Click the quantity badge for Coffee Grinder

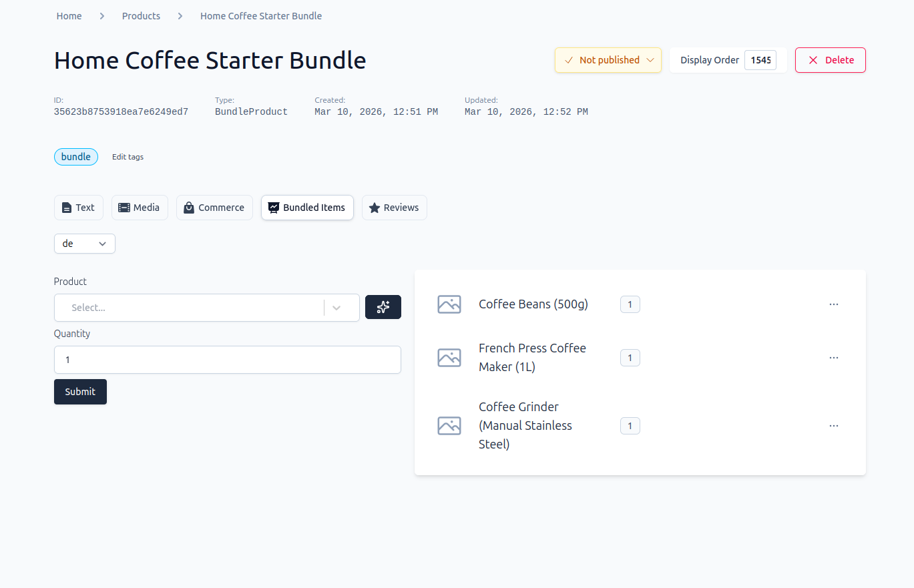pyautogui.click(x=630, y=426)
